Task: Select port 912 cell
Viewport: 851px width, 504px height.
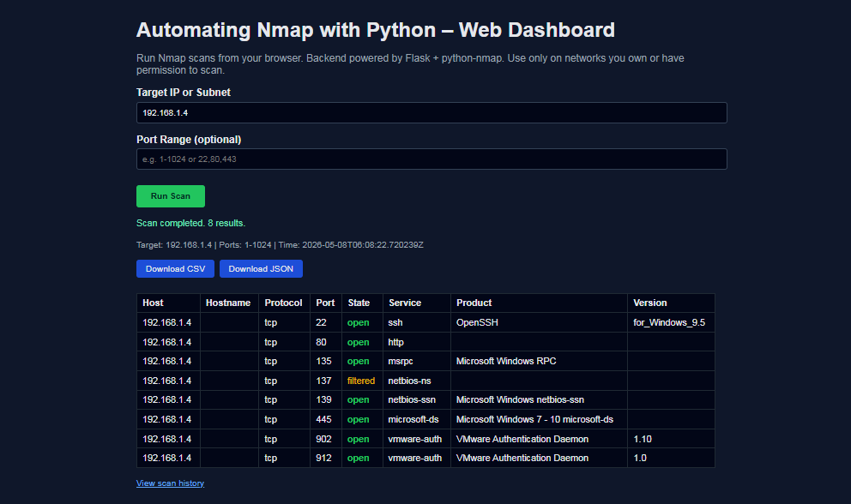Action: click(326, 458)
